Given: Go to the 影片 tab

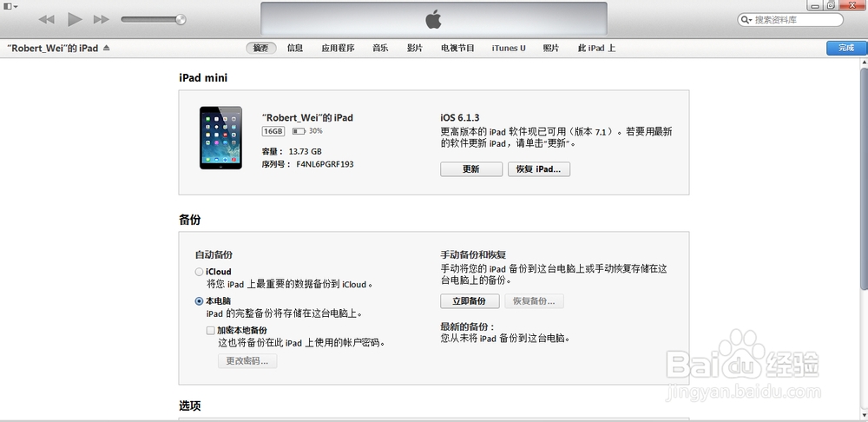Looking at the screenshot, I should click(415, 48).
